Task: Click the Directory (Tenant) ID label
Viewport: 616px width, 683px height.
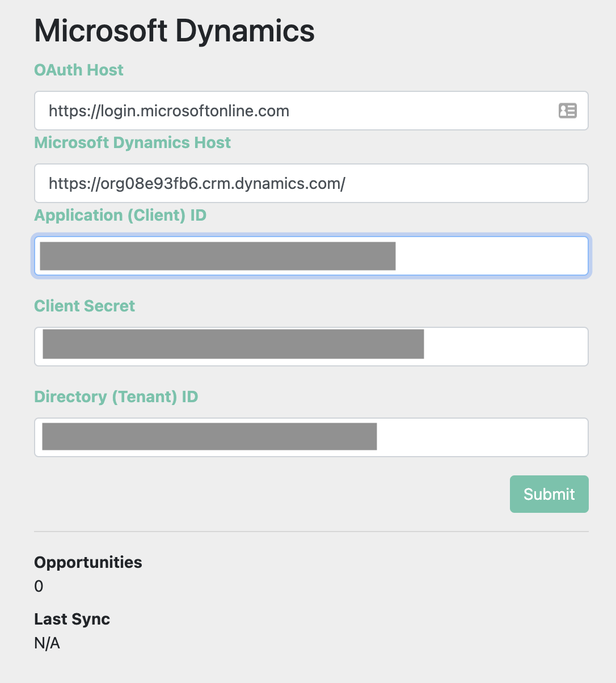Action: 116,397
